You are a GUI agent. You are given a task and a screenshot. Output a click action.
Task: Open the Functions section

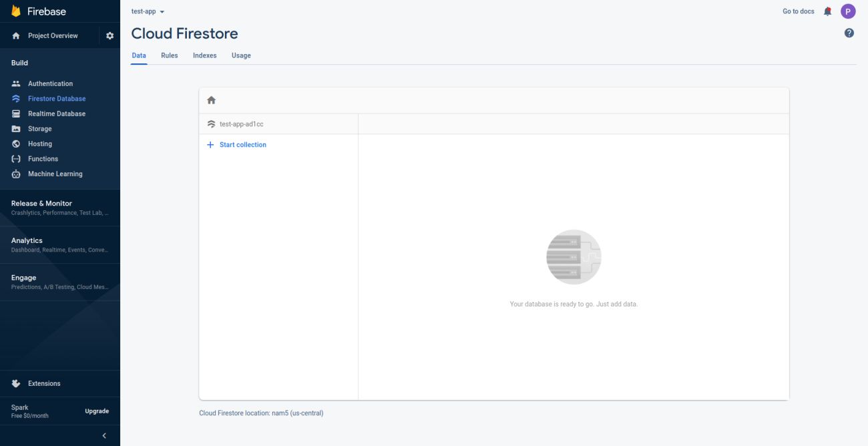[43, 158]
